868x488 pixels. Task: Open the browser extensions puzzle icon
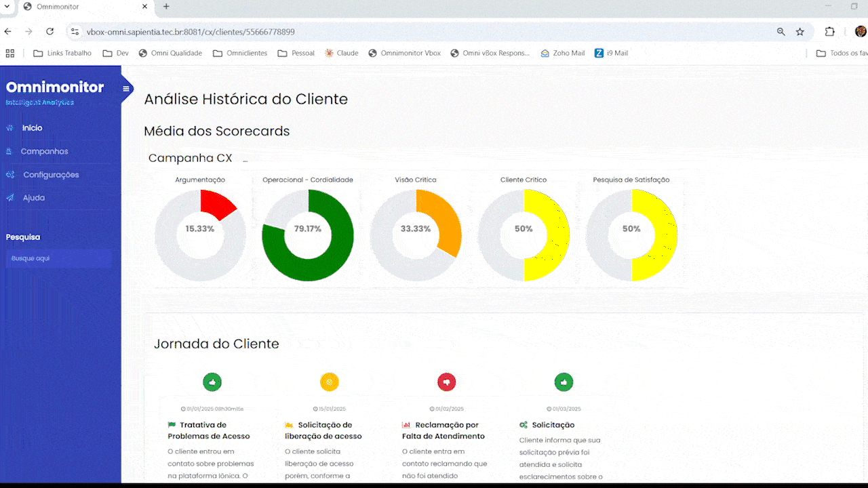coord(830,32)
